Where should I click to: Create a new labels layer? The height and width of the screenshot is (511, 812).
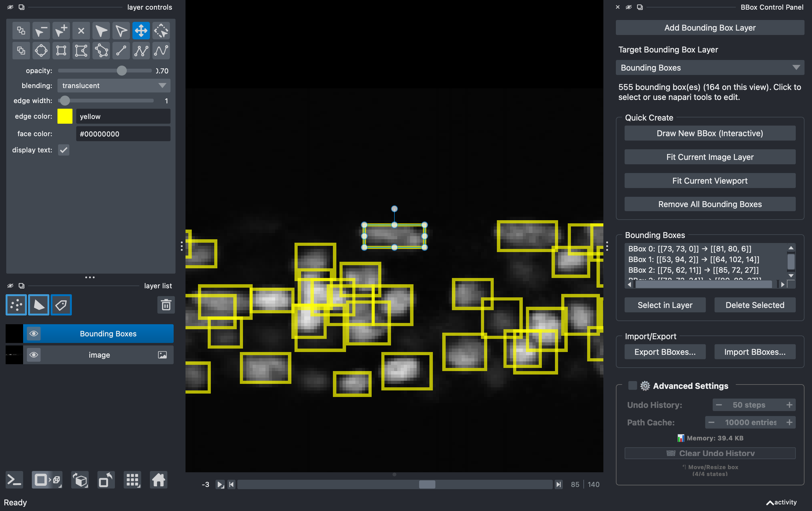click(x=61, y=305)
